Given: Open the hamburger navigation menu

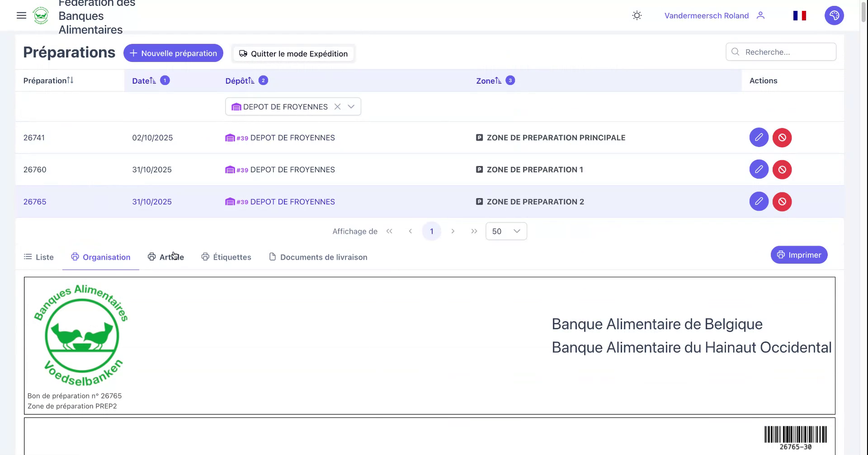Looking at the screenshot, I should [21, 15].
